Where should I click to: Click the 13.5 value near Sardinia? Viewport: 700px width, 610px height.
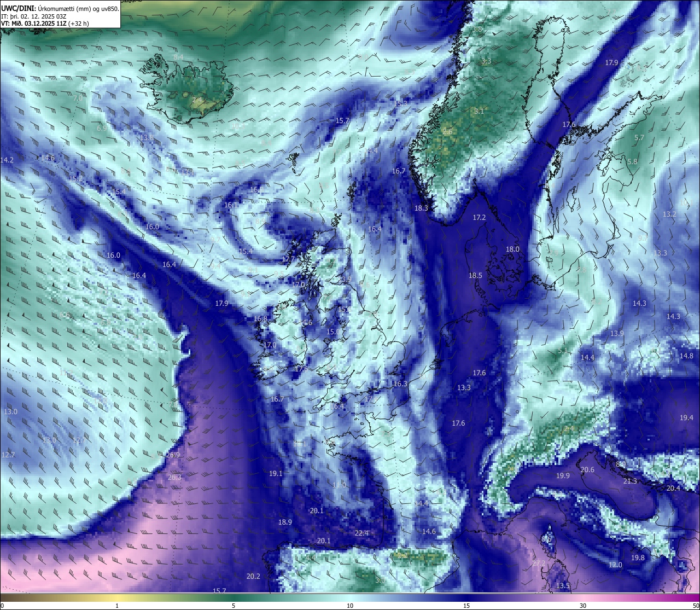[x=563, y=586]
